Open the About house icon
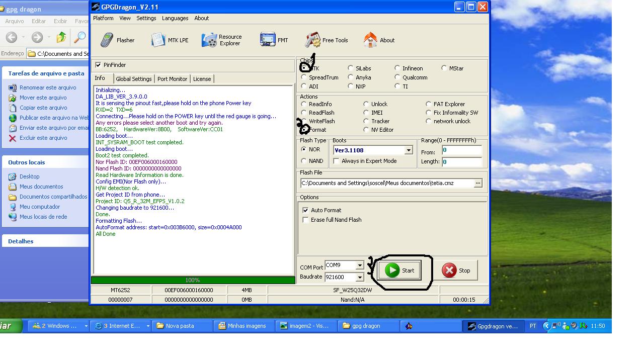This screenshot has width=644, height=362. [x=379, y=40]
